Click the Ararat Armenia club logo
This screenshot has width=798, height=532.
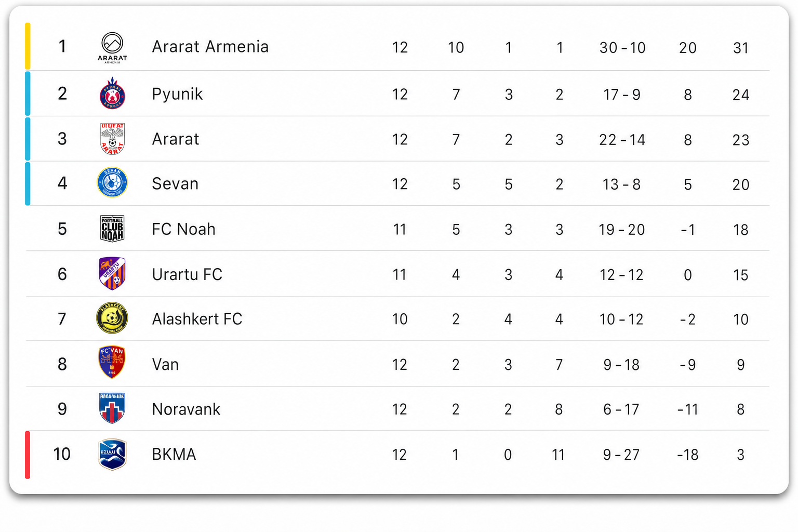112,47
